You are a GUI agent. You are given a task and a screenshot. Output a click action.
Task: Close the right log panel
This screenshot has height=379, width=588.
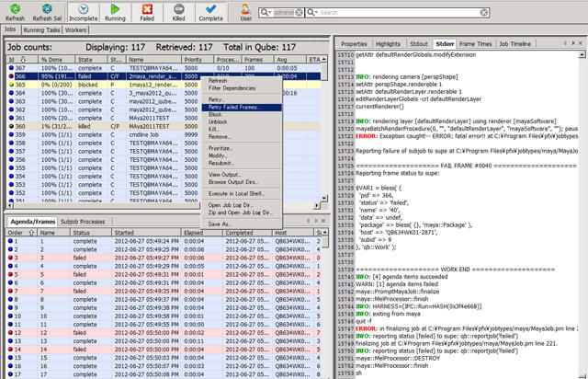pyautogui.click(x=581, y=43)
